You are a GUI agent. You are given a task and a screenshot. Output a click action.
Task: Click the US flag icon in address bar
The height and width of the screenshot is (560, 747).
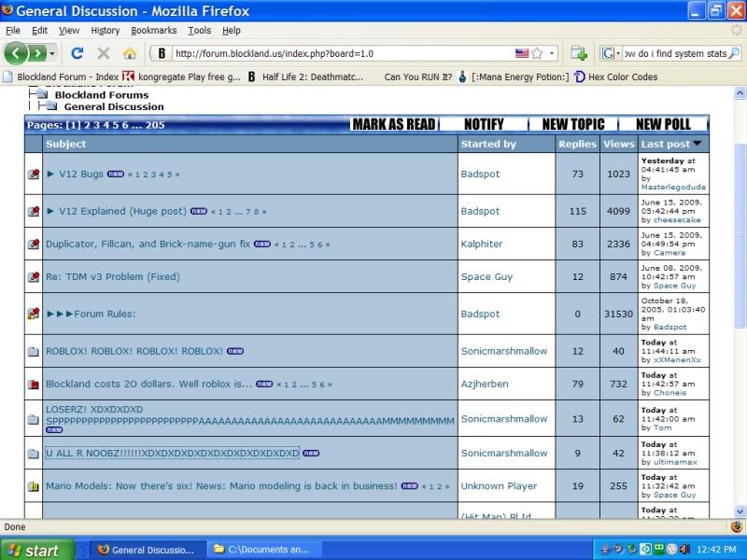pos(522,53)
